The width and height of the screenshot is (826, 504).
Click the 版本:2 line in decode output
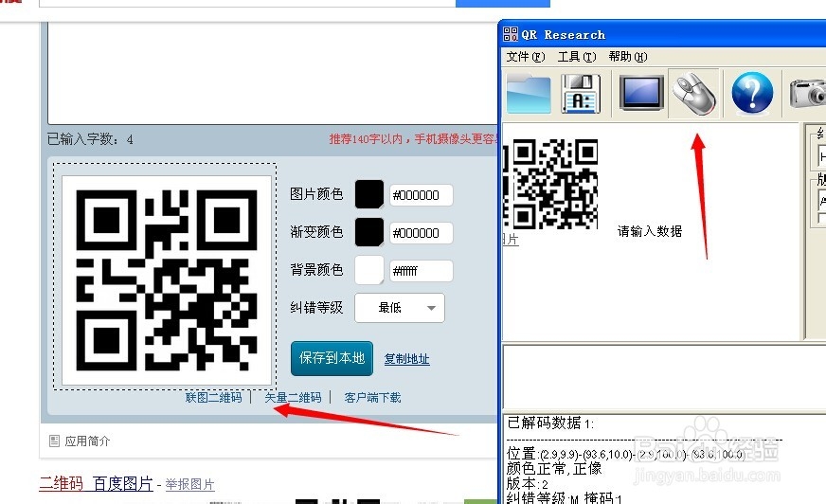528,483
